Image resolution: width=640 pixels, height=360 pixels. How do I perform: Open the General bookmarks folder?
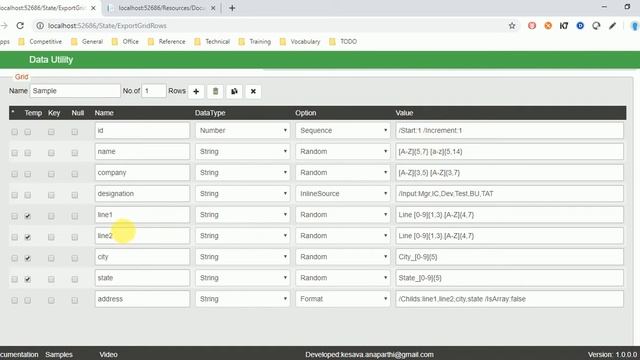tap(87, 42)
